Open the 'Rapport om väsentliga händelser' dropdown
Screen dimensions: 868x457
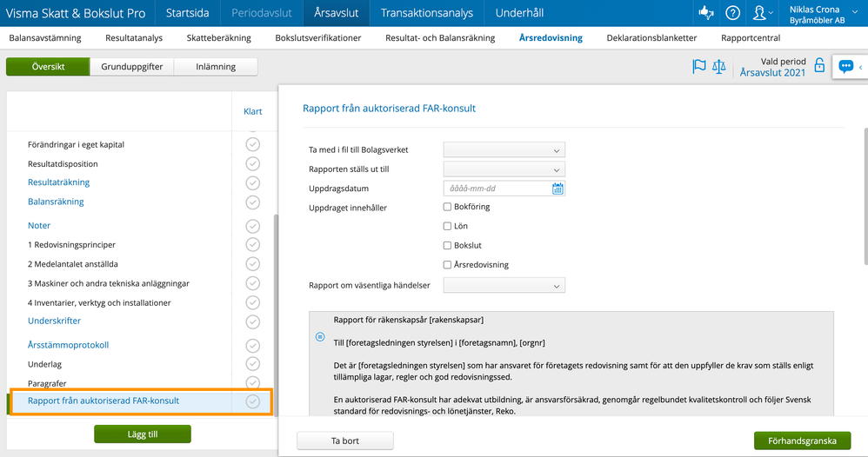[504, 285]
